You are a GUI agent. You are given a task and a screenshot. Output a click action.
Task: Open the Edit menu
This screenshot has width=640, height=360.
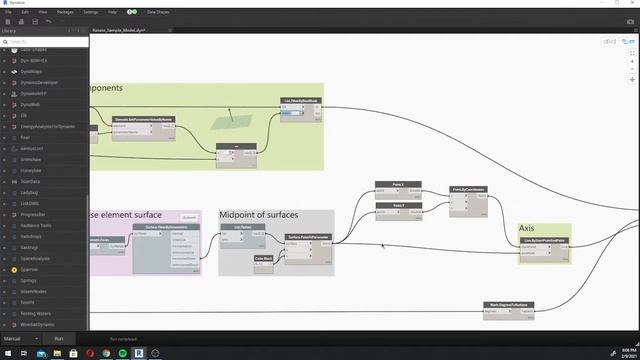coord(25,12)
